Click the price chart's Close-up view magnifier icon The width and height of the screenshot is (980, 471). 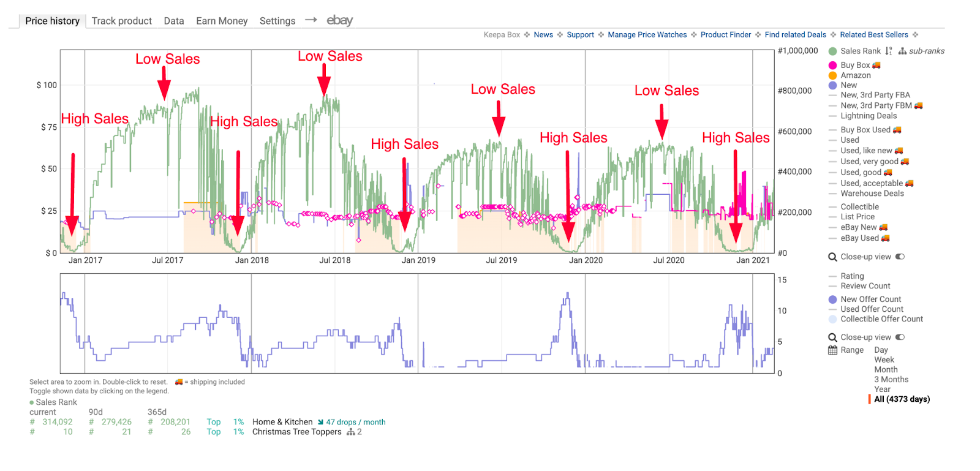(x=832, y=257)
